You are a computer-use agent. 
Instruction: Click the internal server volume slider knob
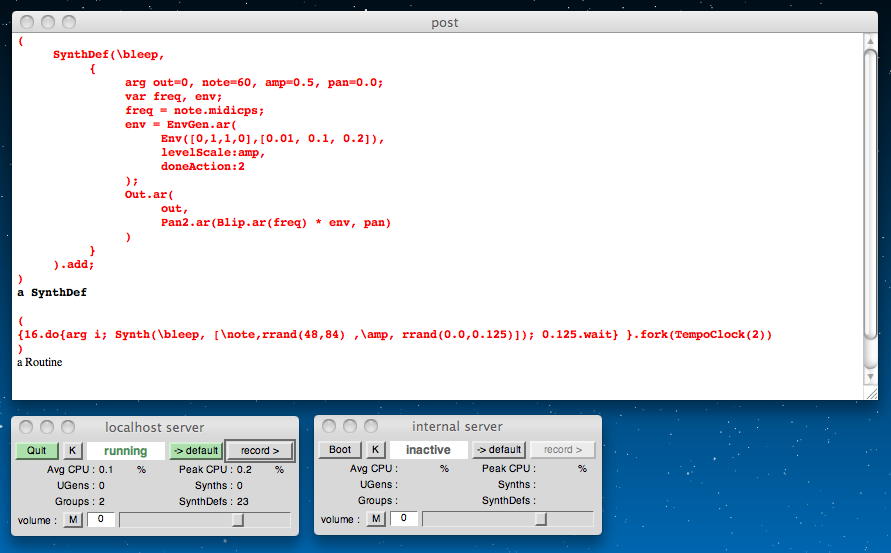541,519
